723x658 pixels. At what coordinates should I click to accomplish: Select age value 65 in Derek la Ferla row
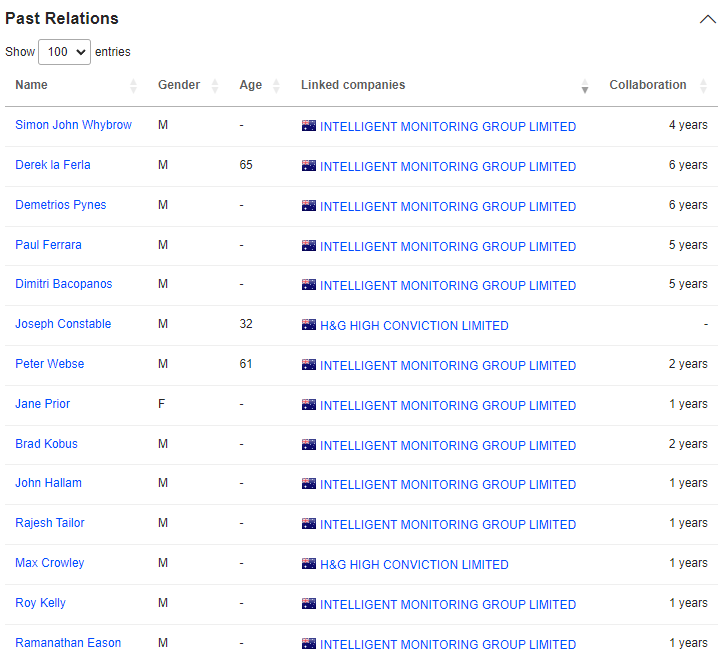(246, 165)
